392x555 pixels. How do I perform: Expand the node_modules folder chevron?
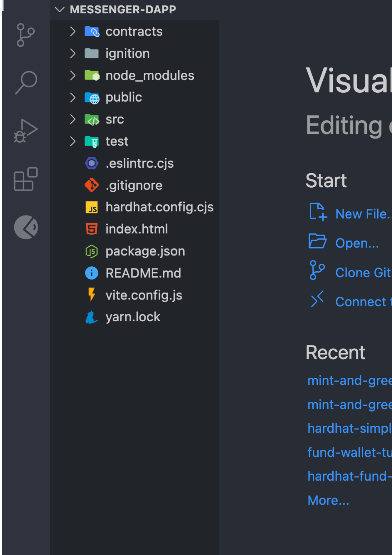pos(73,75)
